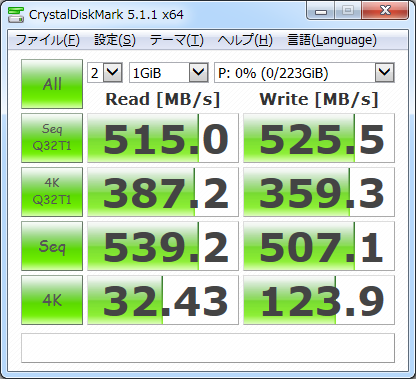The width and height of the screenshot is (416, 379).
Task: Start the Seq Q32T1 test
Action: (x=52, y=138)
